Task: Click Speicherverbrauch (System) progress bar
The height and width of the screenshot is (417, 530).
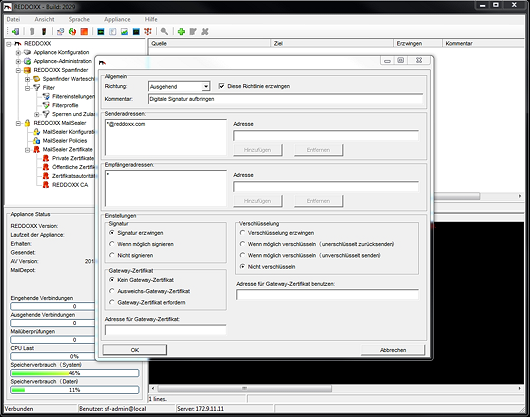Action: [x=75, y=373]
